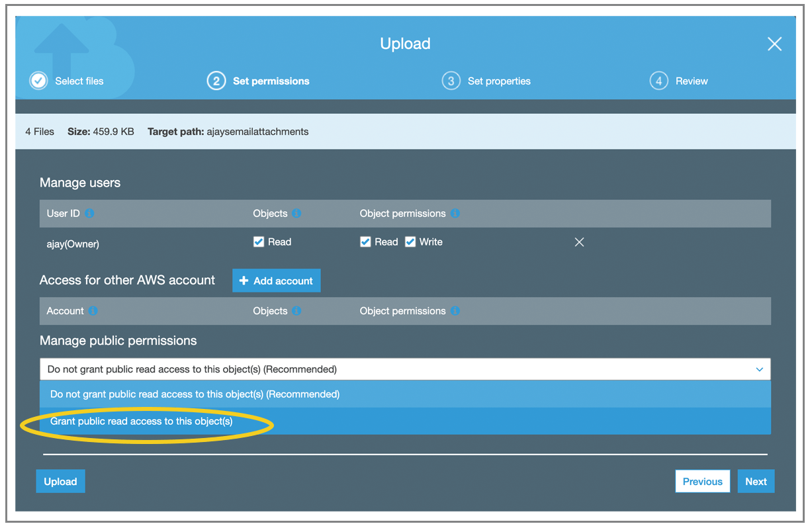This screenshot has width=810, height=532.
Task: Click the step 3 circle icon
Action: pos(451,81)
